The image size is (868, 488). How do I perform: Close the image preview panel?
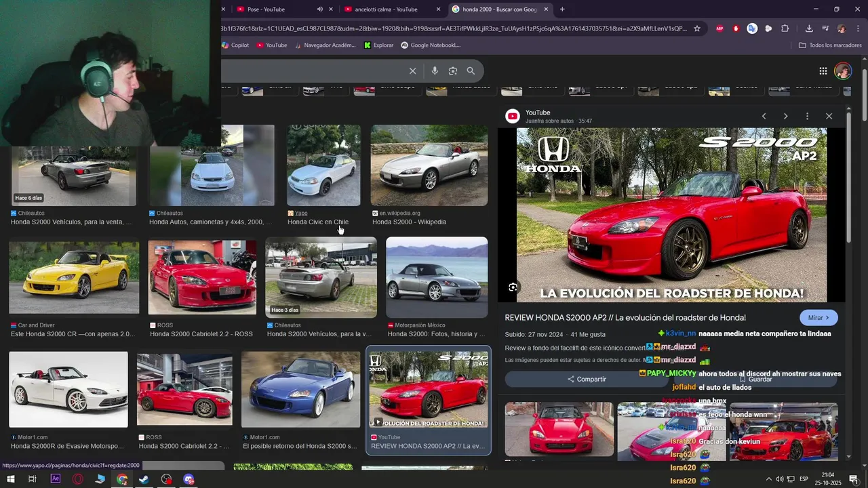click(829, 116)
